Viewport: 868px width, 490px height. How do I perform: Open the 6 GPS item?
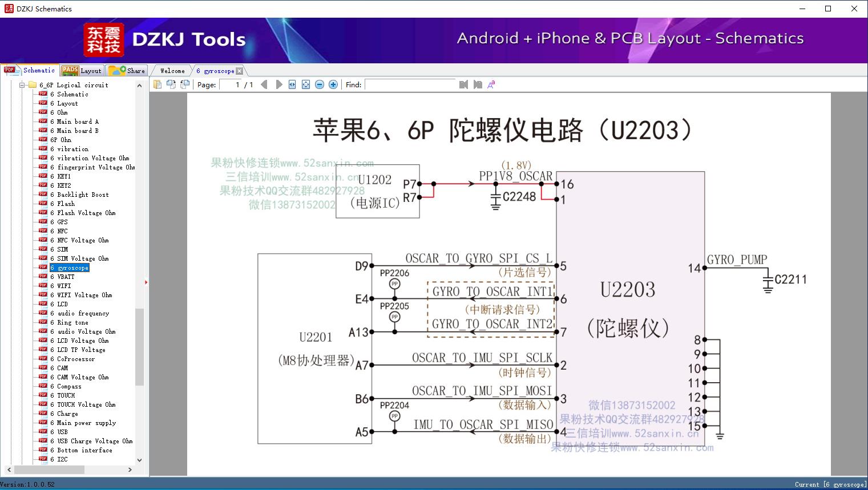[x=59, y=222]
